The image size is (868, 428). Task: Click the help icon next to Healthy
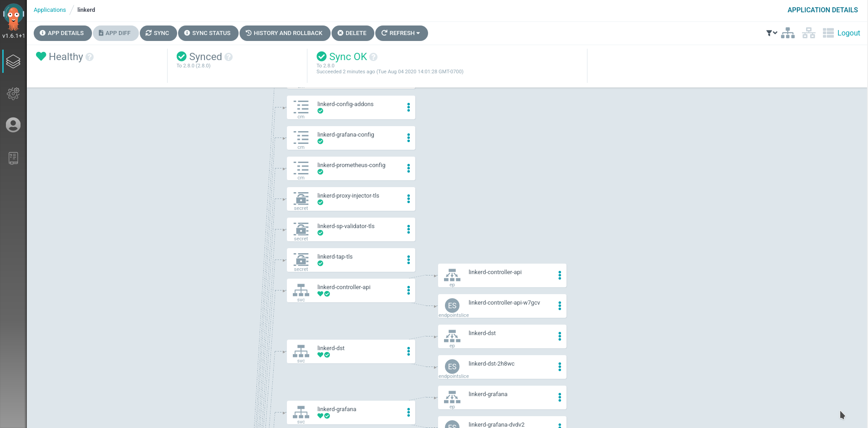(x=90, y=57)
